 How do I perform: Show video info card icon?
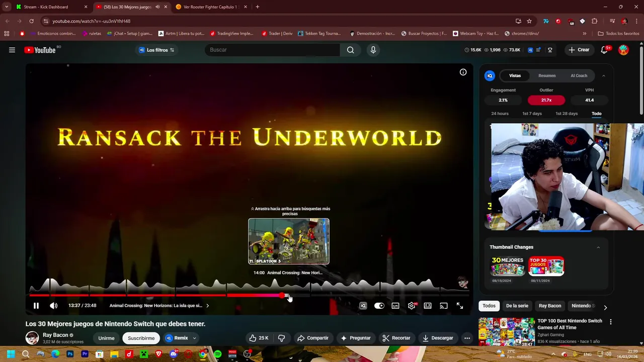tap(463, 72)
